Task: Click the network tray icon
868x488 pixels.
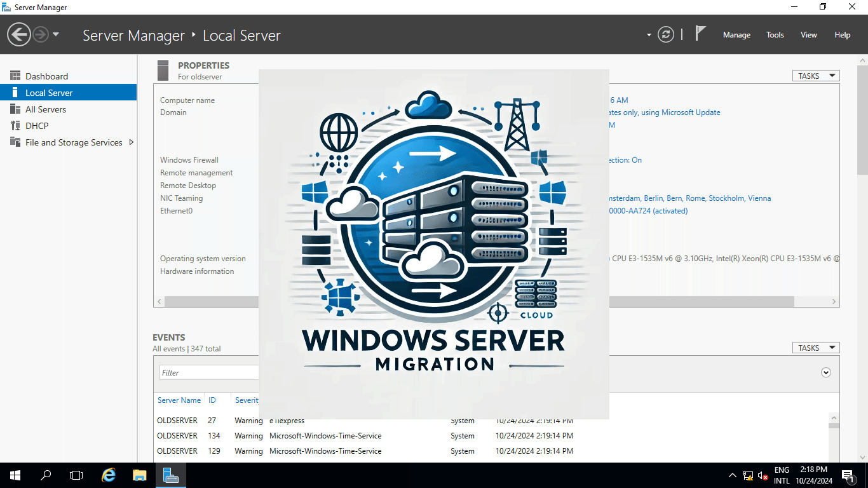Action: tap(748, 475)
